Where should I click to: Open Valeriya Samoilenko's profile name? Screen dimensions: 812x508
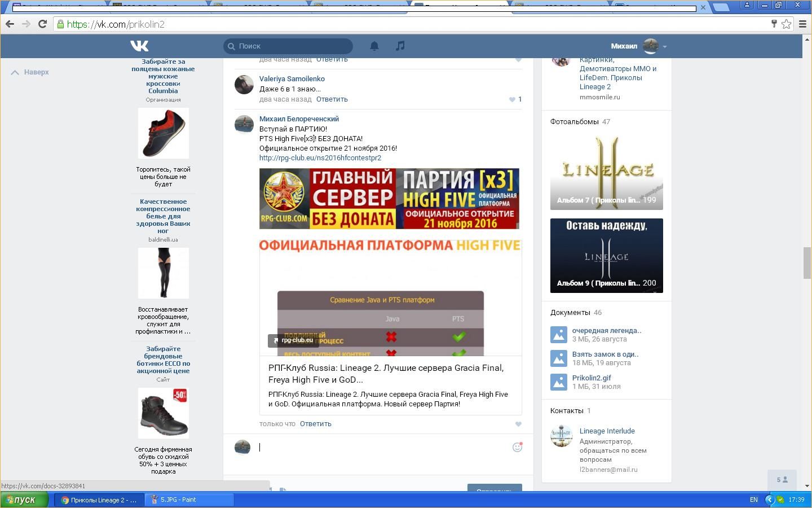[x=292, y=79]
